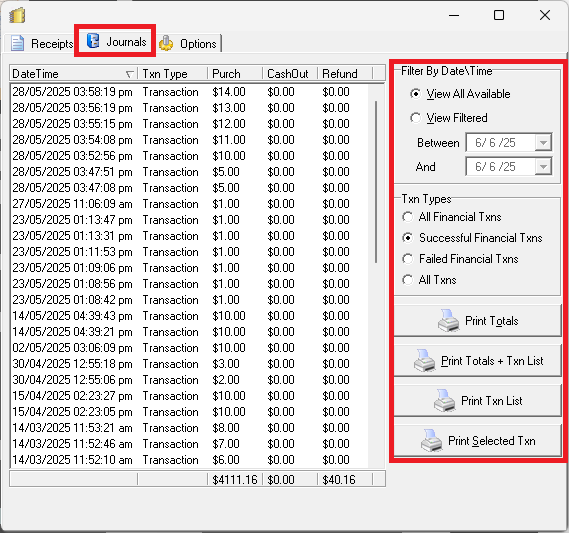Viewport: 569px width, 533px height.
Task: Choose Failed Financial Txns radio button
Action: 407,259
